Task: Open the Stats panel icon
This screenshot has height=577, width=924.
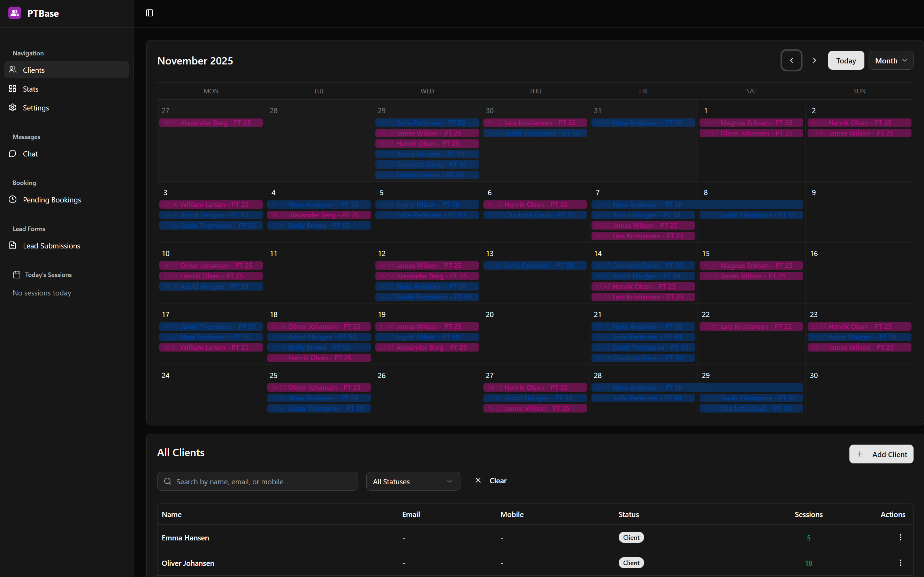Action: tap(13, 89)
